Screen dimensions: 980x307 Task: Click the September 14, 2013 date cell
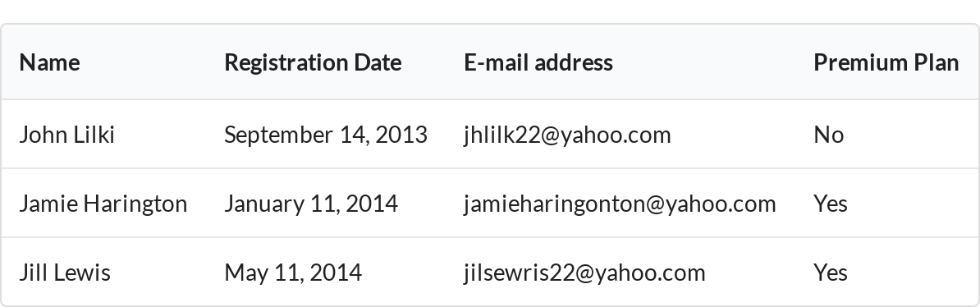tap(326, 135)
